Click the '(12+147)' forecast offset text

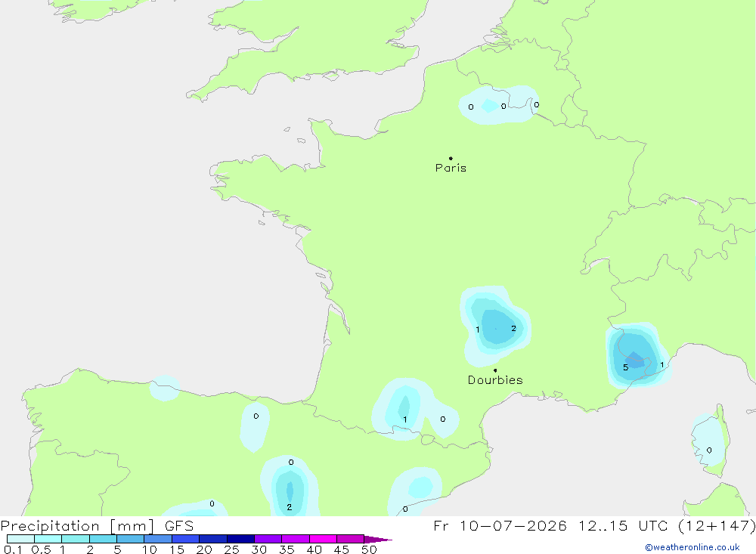717,525
